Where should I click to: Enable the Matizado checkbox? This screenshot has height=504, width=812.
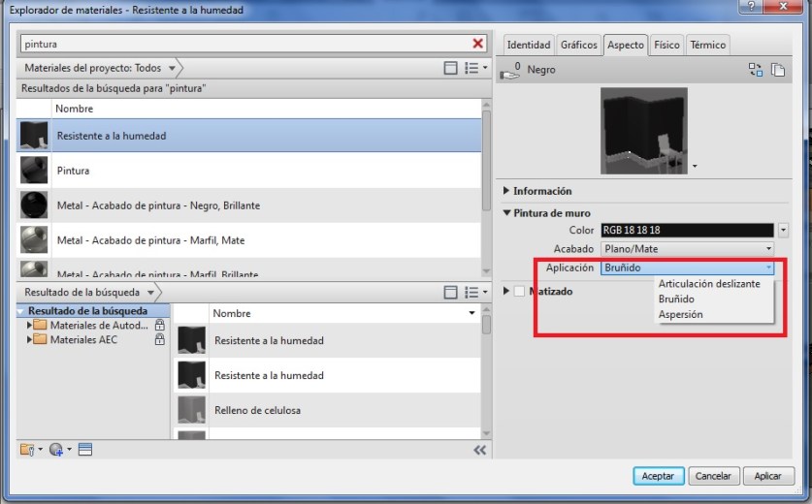click(520, 291)
